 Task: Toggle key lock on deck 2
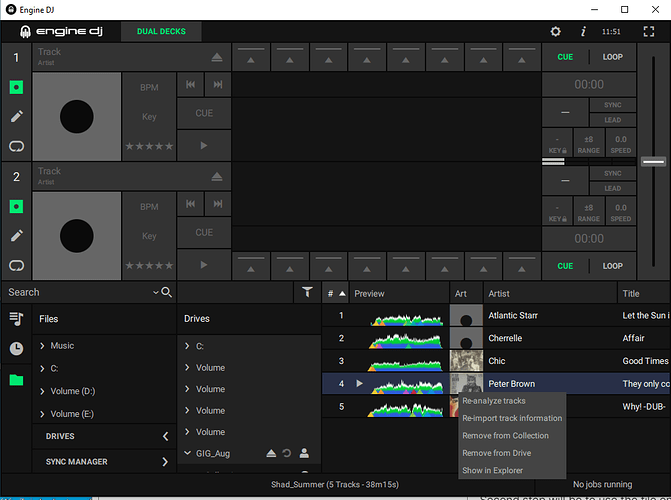[x=556, y=213]
